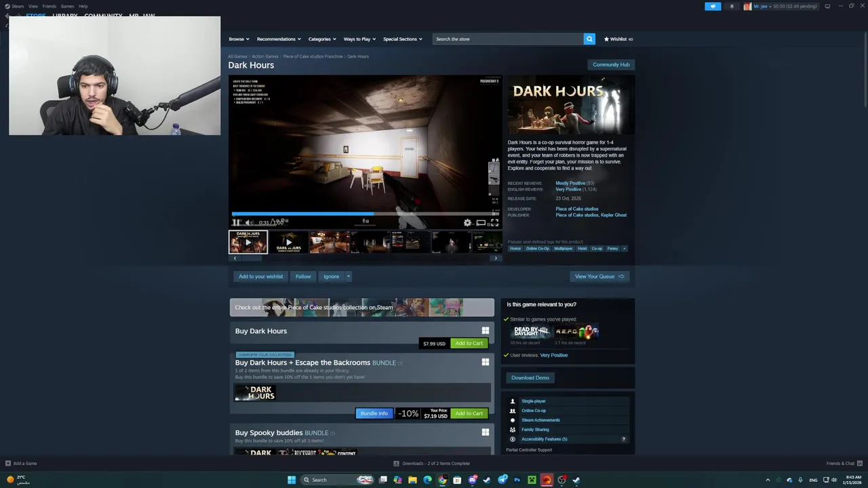Select the Multiplayer tag
Viewport: 868px width, 488px height.
point(564,248)
